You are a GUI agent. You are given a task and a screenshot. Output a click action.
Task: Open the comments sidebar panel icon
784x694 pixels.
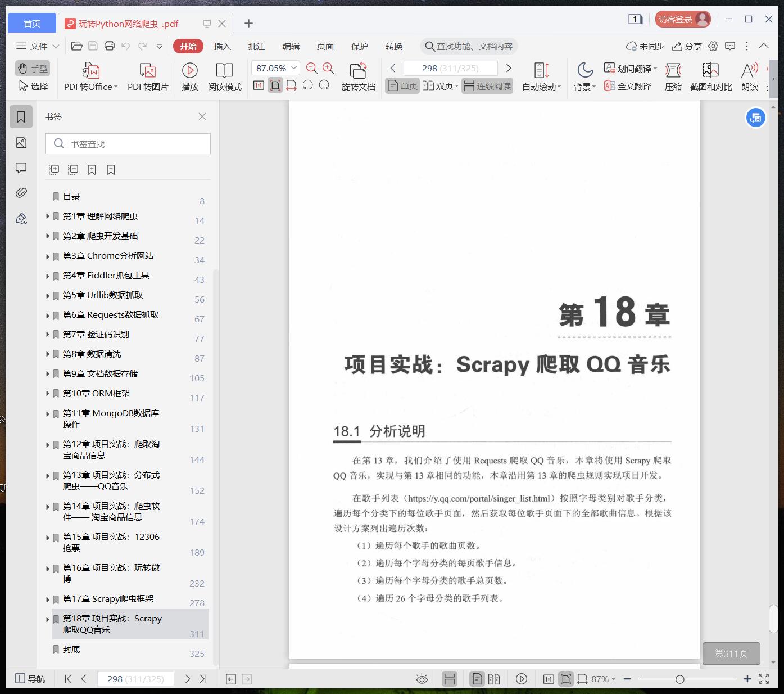21,168
